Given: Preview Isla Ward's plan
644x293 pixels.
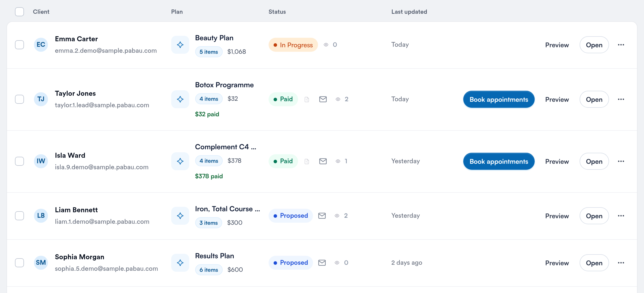Looking at the screenshot, I should [557, 161].
